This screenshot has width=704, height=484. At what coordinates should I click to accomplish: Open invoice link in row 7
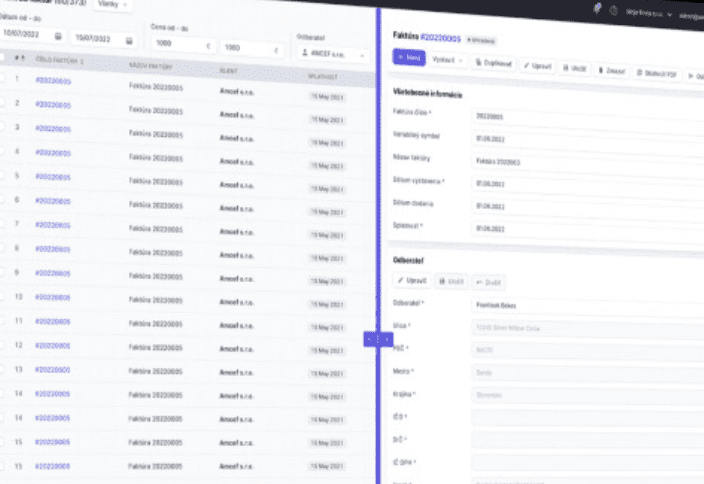point(53,224)
